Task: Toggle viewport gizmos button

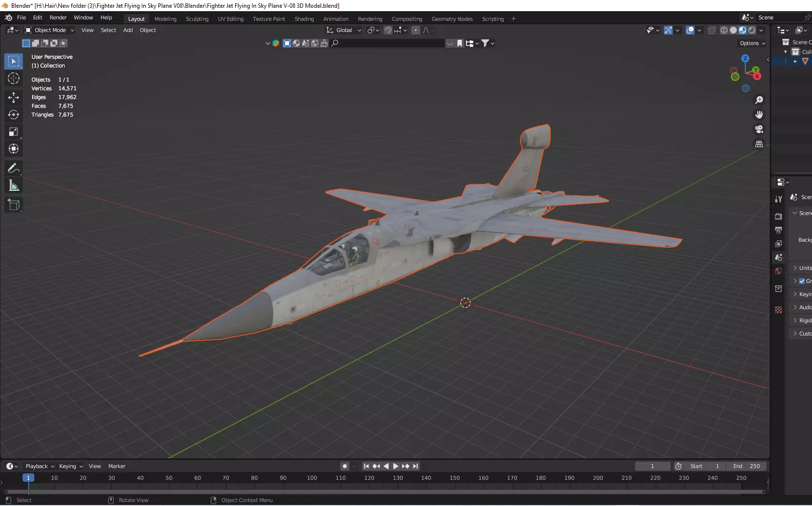Action: [668, 30]
